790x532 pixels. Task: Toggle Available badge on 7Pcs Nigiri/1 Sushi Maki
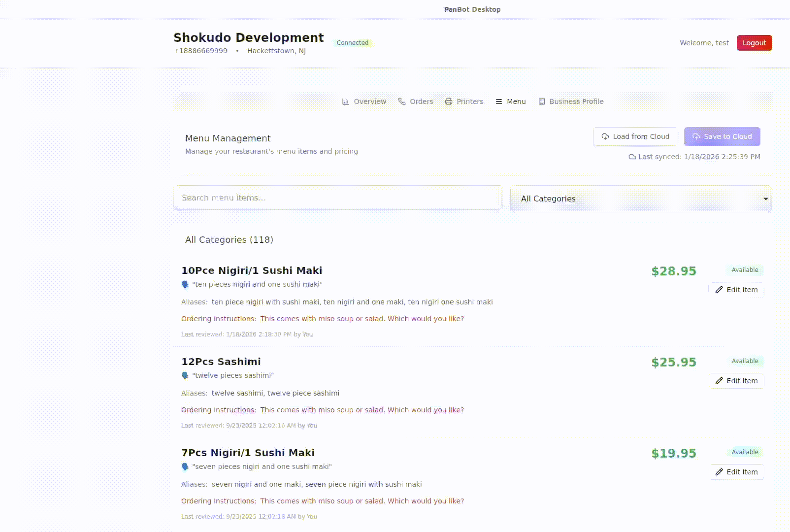[745, 452]
